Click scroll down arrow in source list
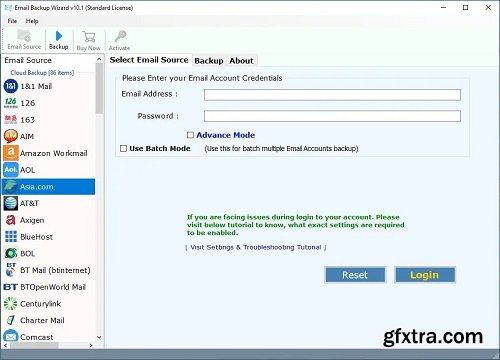 tap(99, 337)
